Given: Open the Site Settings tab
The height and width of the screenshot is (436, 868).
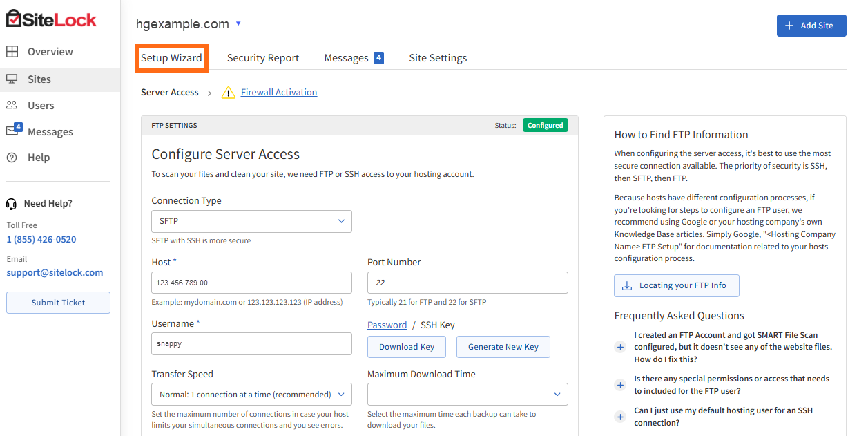Looking at the screenshot, I should [438, 58].
